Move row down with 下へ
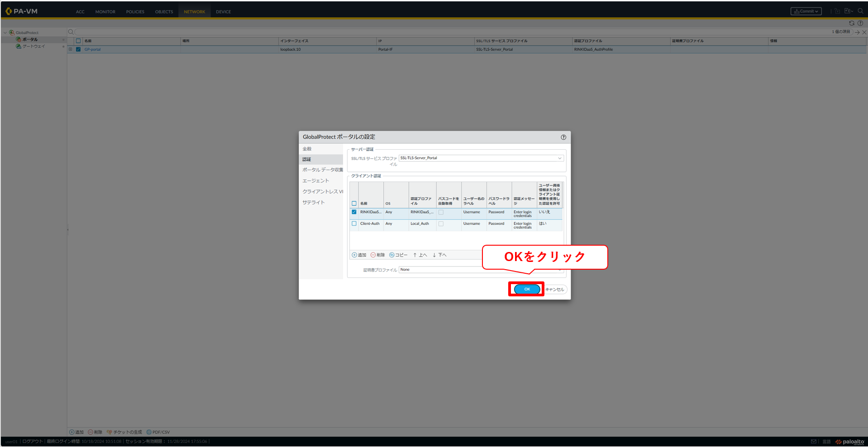The image size is (868, 447). click(x=439, y=255)
